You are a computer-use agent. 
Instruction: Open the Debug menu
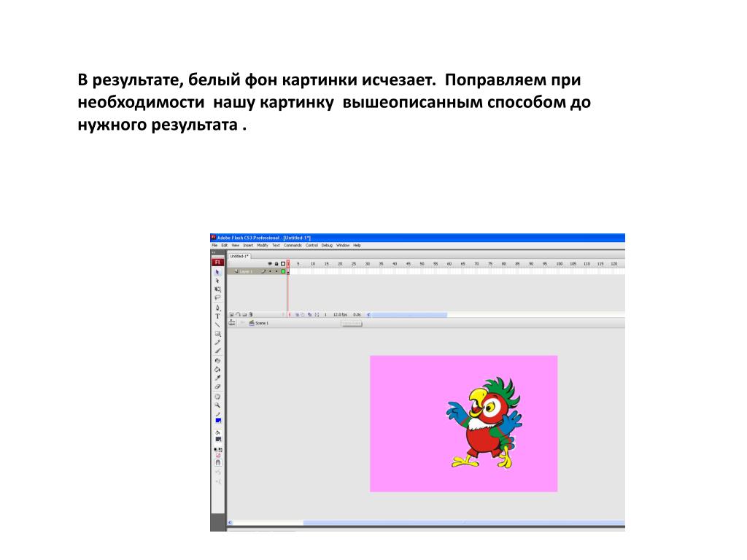click(327, 245)
